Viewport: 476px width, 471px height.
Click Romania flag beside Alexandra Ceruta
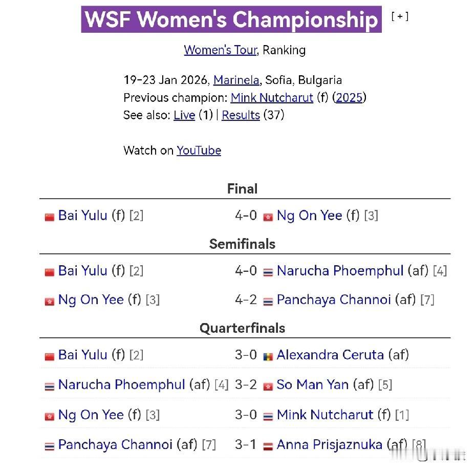pyautogui.click(x=268, y=356)
